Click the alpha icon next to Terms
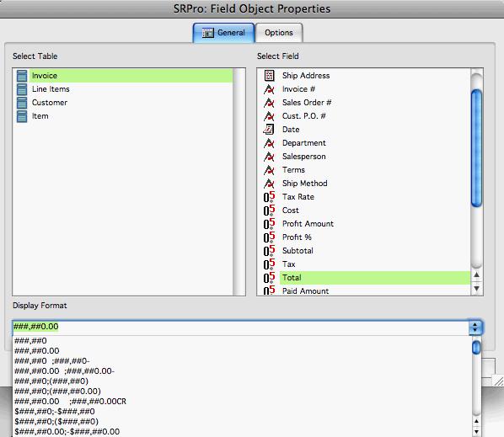 (269, 170)
